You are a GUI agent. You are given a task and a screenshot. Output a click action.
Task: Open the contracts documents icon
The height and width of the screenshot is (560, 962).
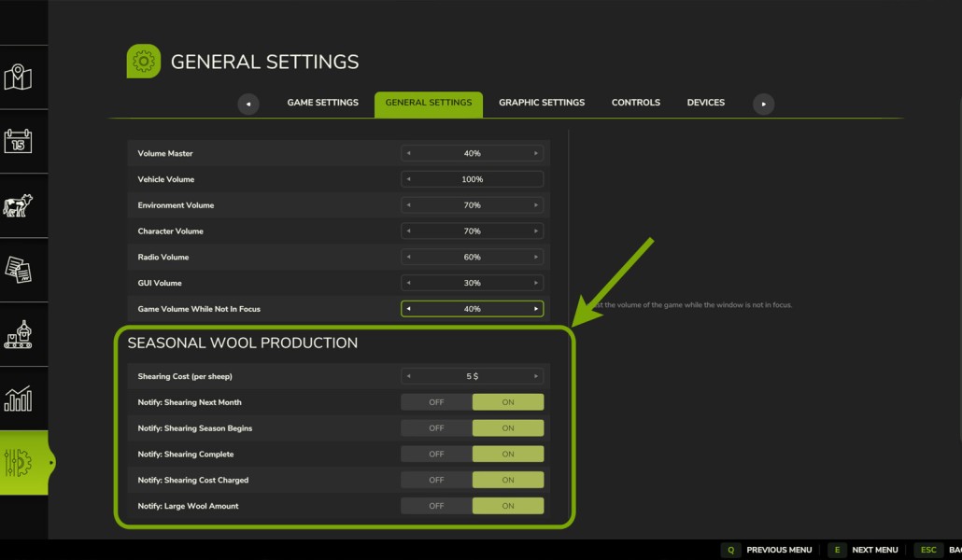[18, 270]
